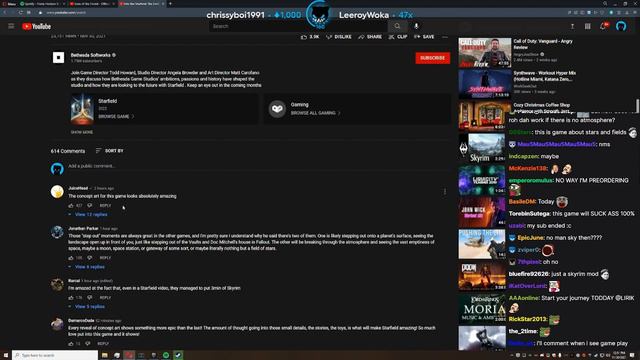Screen dimensions: 640x360
Task: Open the YouTube apps grid icon
Action: 587,26
